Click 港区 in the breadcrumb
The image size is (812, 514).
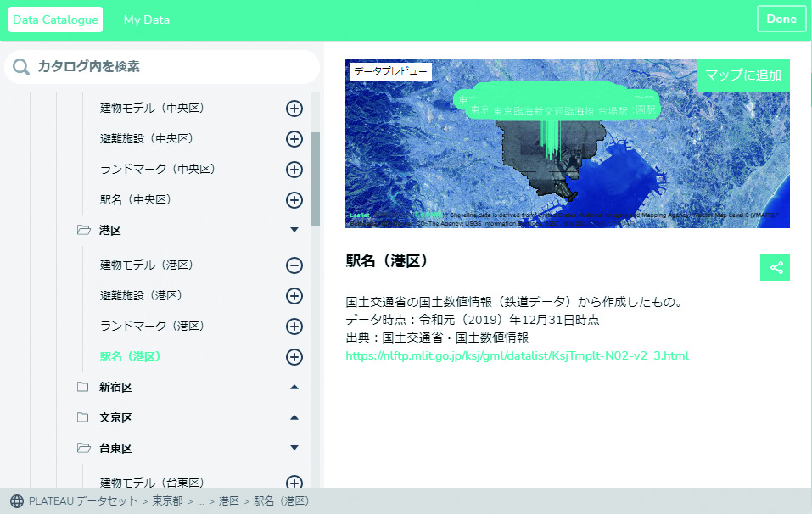pos(229,501)
